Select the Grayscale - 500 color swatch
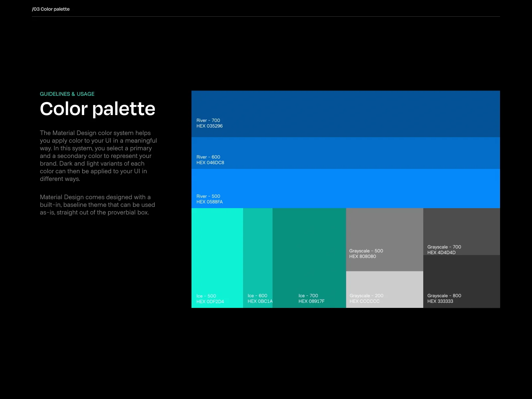This screenshot has height=399, width=532. (x=384, y=233)
